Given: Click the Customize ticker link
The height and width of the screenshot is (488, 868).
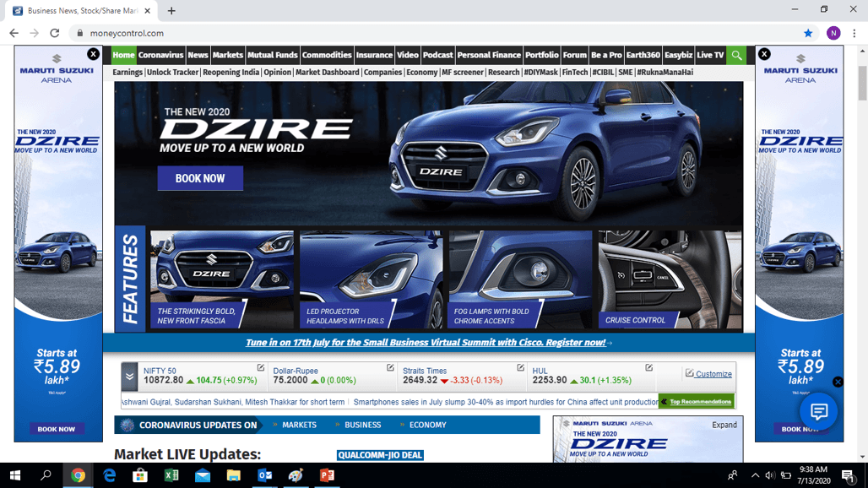Looking at the screenshot, I should (x=713, y=374).
